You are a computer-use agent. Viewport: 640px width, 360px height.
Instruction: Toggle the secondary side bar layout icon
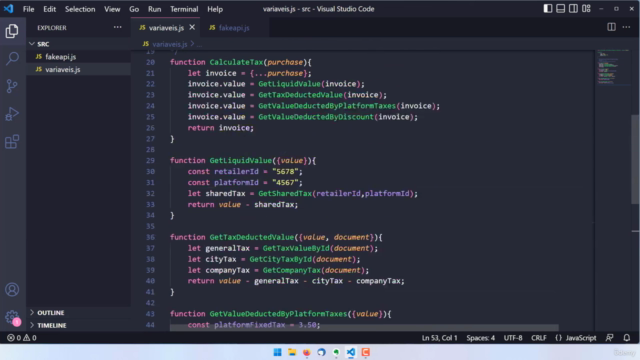(x=573, y=9)
